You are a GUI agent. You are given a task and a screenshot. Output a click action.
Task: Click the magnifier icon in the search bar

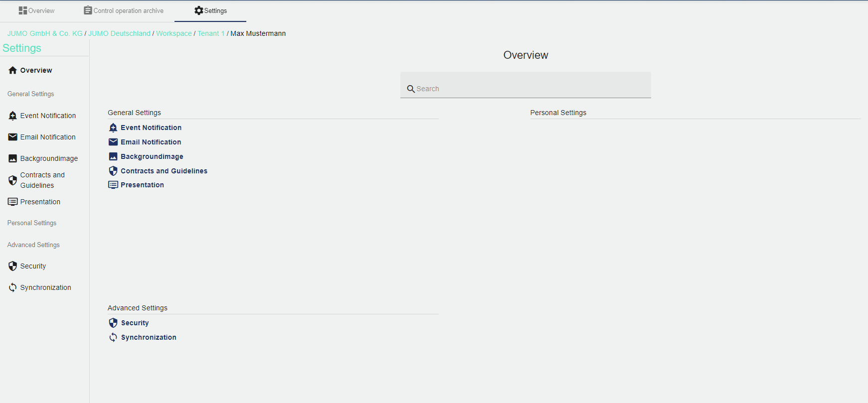tap(411, 89)
